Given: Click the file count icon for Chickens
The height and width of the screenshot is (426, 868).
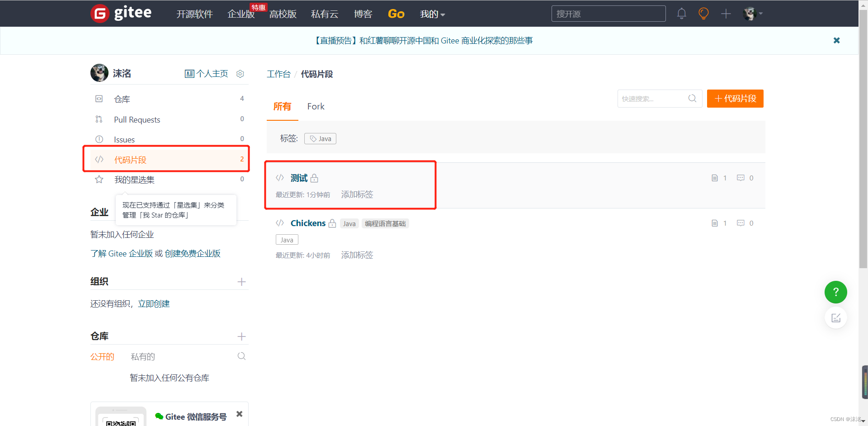Looking at the screenshot, I should [715, 223].
